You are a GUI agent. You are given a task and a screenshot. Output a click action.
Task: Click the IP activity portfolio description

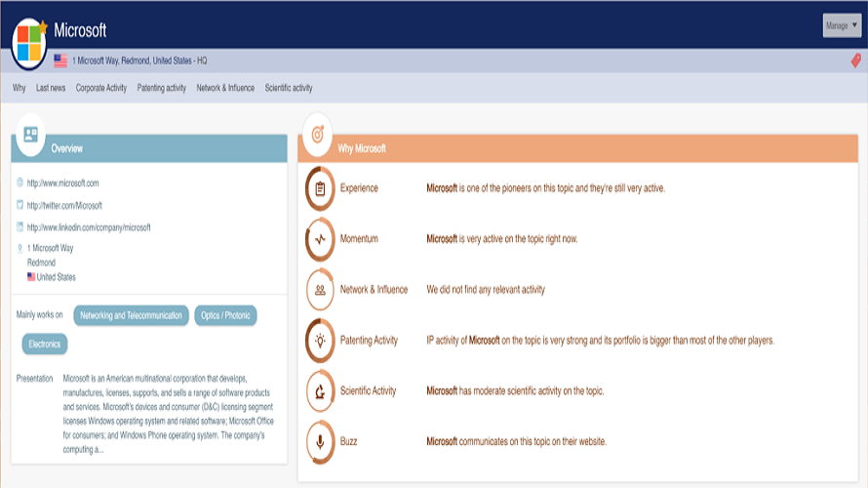(x=600, y=340)
